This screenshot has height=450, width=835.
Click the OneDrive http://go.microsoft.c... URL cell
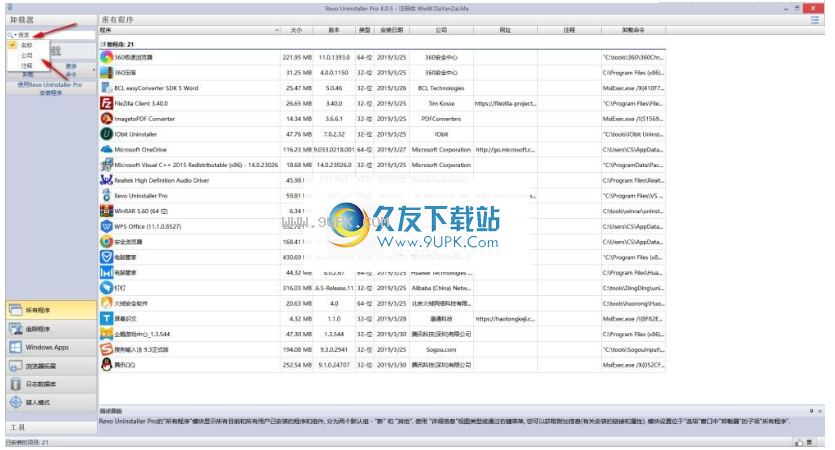pos(505,150)
